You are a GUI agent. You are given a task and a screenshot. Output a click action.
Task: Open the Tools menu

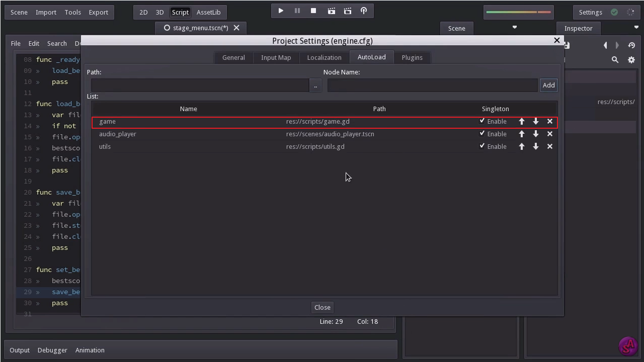point(72,12)
